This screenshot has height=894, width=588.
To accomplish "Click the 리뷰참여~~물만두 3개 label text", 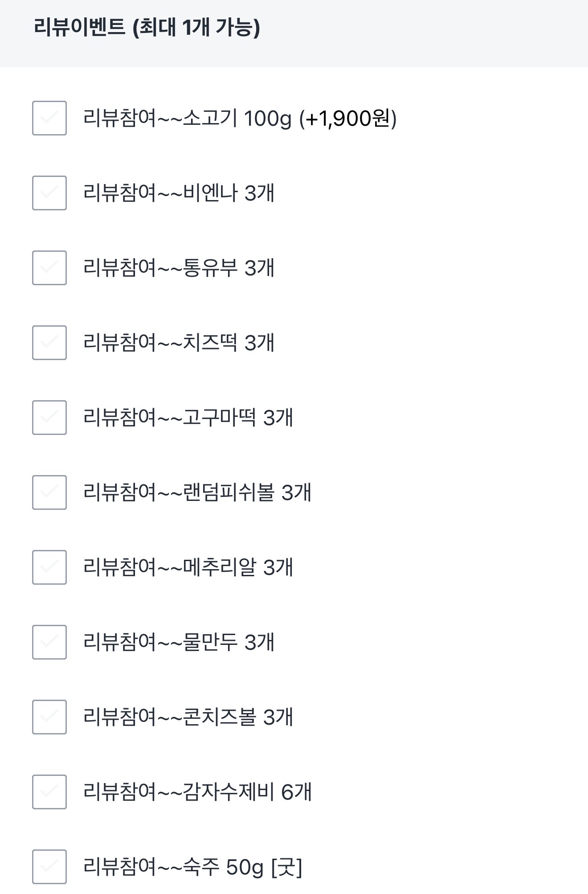I will [179, 643].
